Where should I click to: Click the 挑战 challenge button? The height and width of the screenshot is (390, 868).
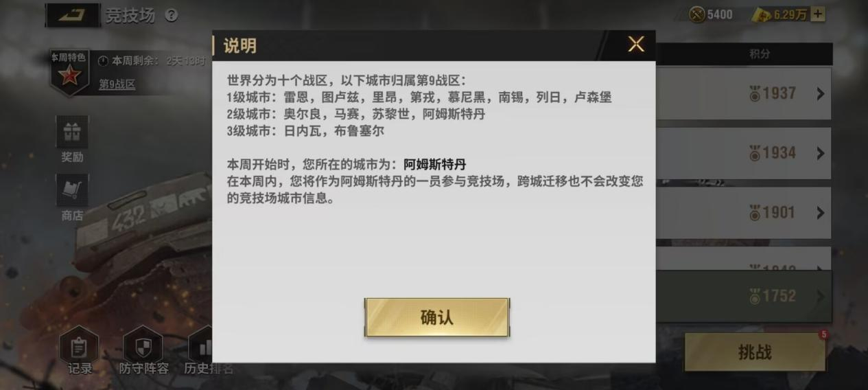point(755,352)
